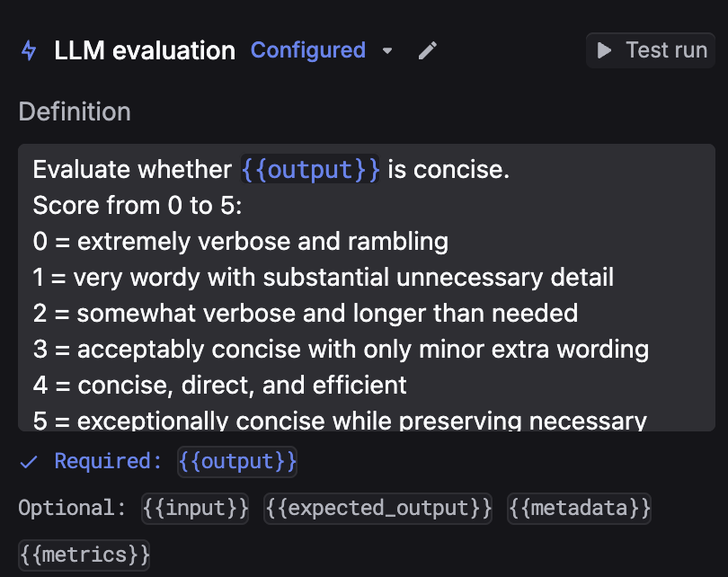Click the checkmark beside Required

click(x=30, y=462)
